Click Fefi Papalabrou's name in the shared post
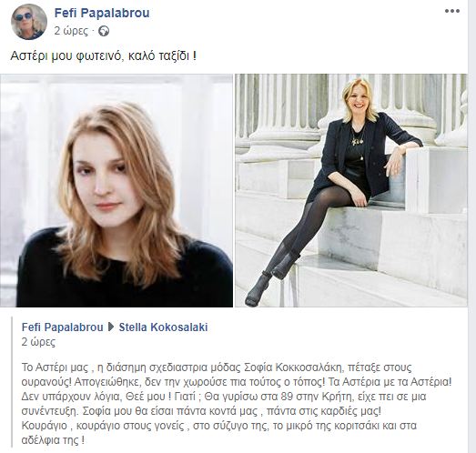The height and width of the screenshot is (453, 476). (62, 327)
